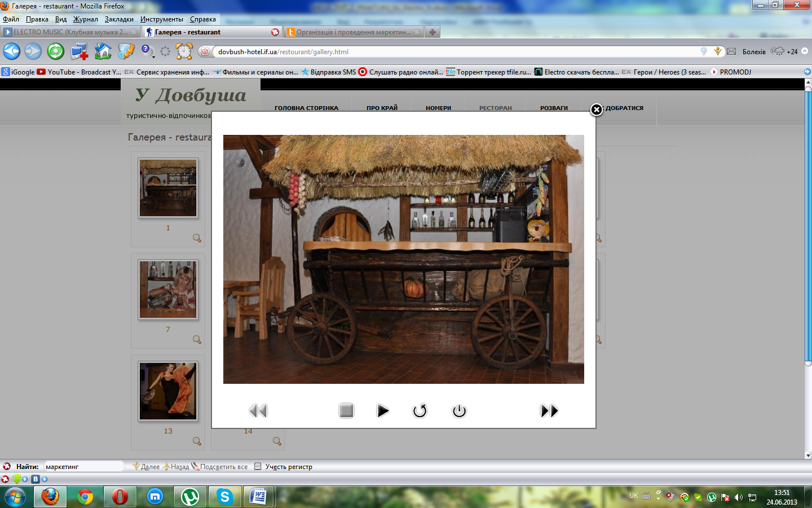The height and width of the screenshot is (508, 812).
Task: Open the help search dropdown icon
Action: pos(148,51)
